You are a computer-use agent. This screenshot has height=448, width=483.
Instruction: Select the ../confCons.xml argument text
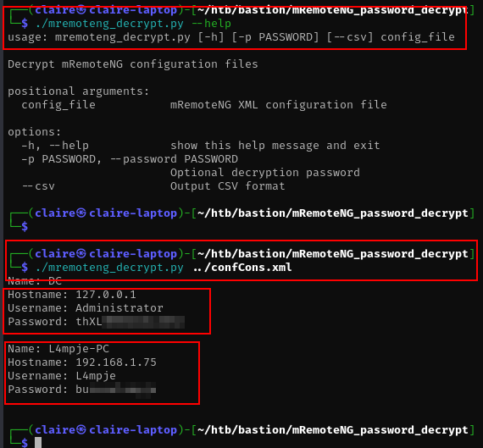(x=242, y=268)
